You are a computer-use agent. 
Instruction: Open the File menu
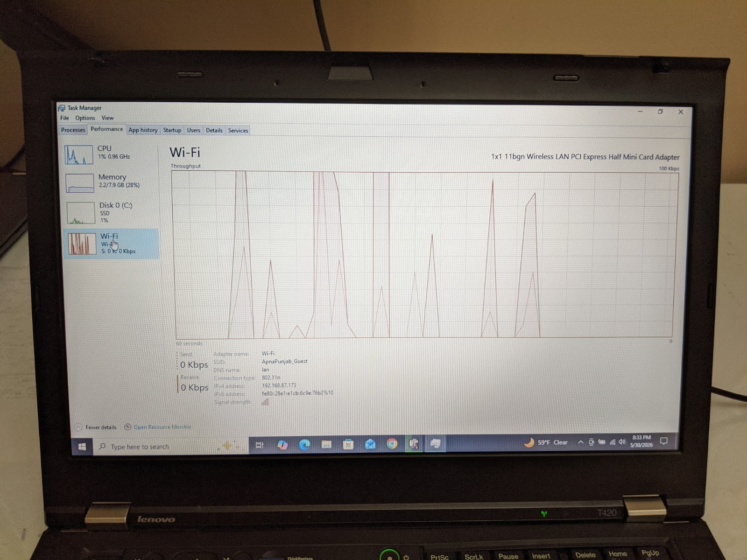[64, 118]
